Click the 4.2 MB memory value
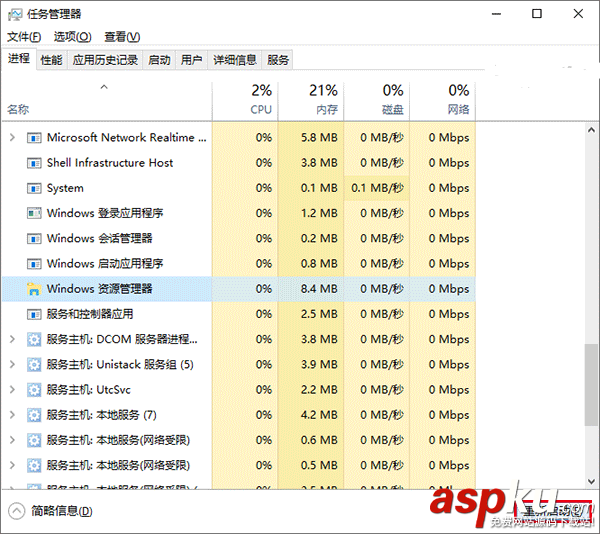This screenshot has height=534, width=600. [x=319, y=415]
